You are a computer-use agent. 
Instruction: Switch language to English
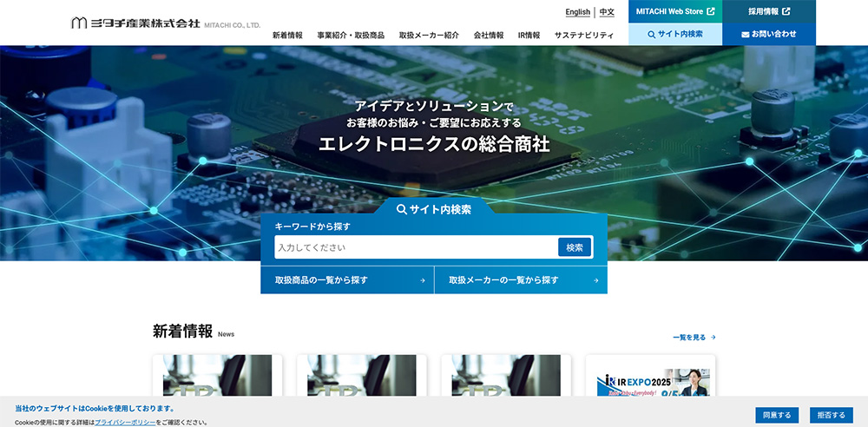point(577,12)
